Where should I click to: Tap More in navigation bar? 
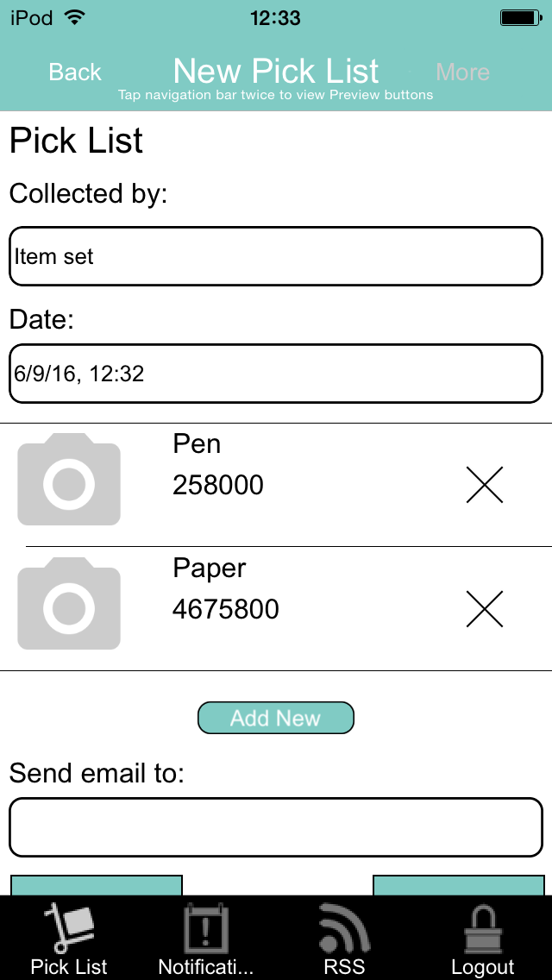[462, 72]
